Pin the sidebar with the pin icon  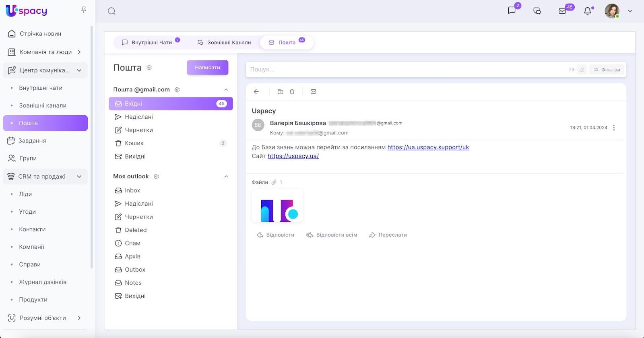pos(84,10)
